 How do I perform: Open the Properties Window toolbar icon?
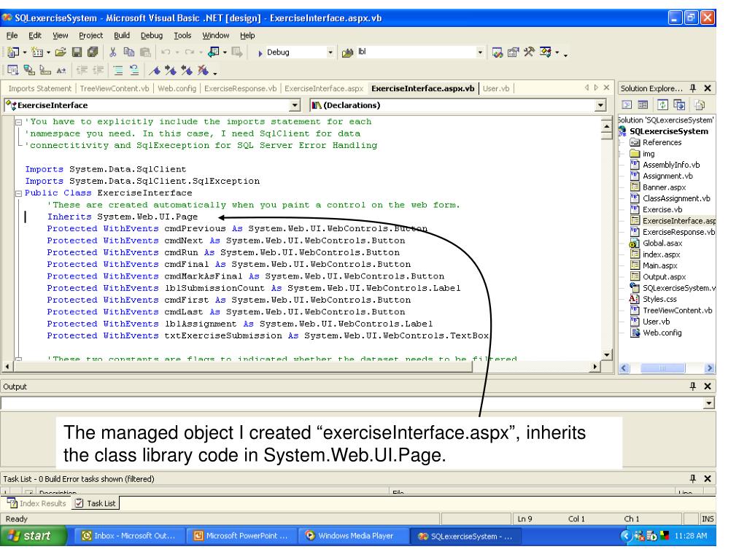[513, 52]
